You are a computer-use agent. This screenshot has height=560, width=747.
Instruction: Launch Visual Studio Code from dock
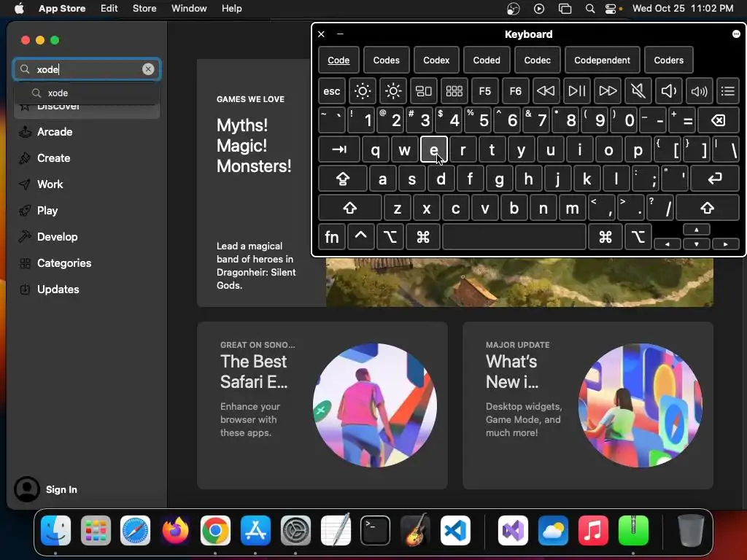pos(455,531)
